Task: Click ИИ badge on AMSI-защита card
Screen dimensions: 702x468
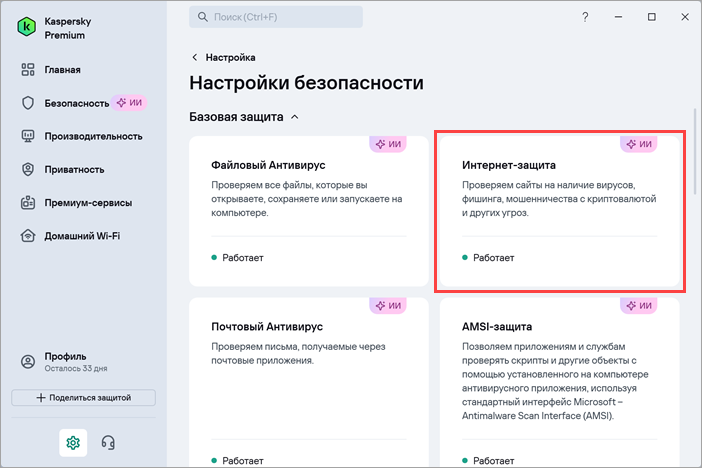Action: pos(639,305)
